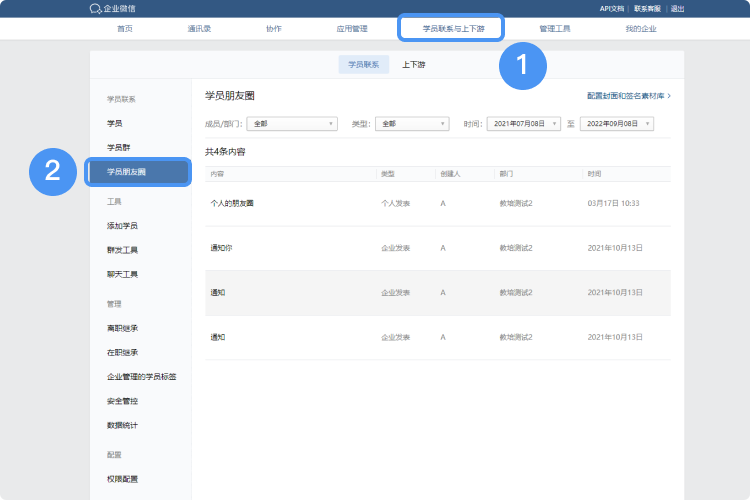Expand the 类型 dropdown
750x500 pixels.
pos(412,124)
